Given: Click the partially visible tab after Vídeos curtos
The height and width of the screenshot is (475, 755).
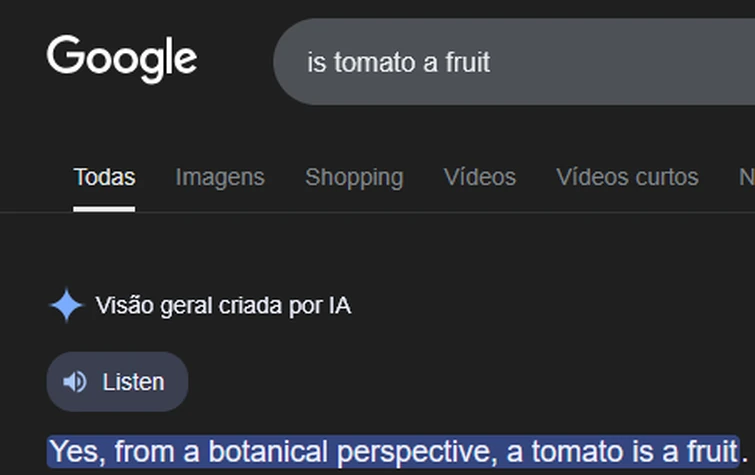Looking at the screenshot, I should 746,178.
